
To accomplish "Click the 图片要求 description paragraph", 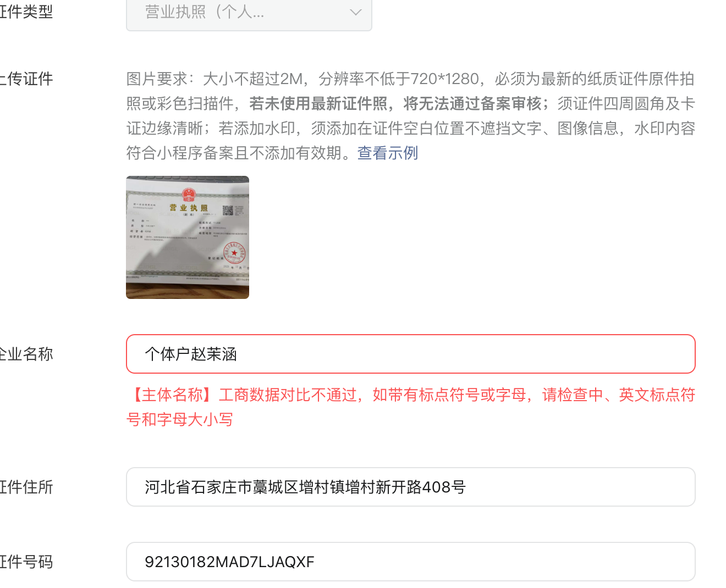I will [x=411, y=115].
